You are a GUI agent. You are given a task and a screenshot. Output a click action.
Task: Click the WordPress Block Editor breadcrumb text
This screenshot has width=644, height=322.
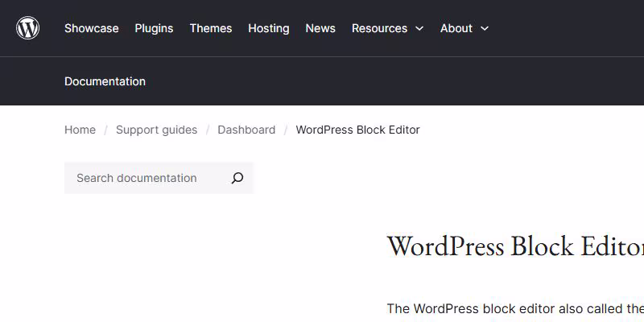click(357, 130)
